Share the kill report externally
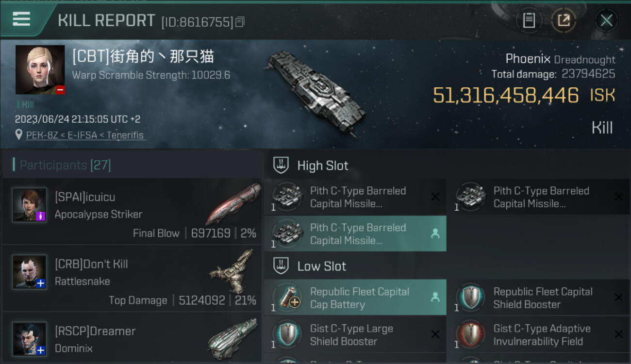This screenshot has height=364, width=631. coord(563,20)
